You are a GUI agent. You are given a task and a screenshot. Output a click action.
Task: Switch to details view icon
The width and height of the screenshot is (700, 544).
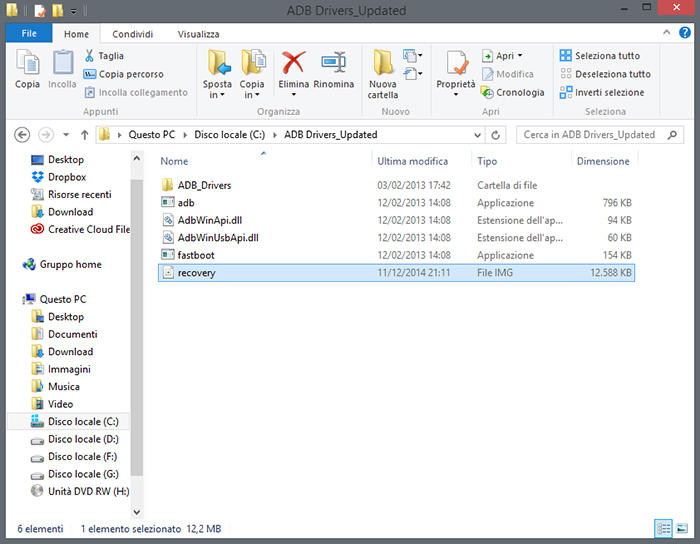663,529
